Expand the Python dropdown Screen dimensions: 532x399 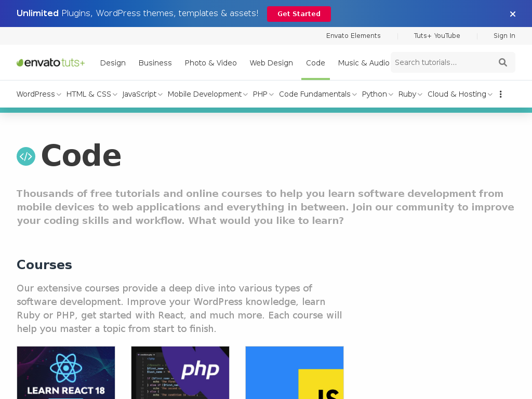(378, 94)
